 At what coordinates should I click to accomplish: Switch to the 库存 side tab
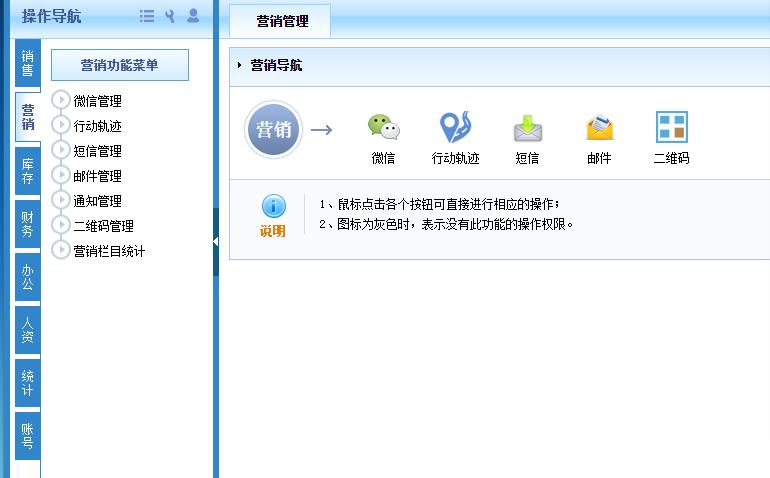[28, 170]
